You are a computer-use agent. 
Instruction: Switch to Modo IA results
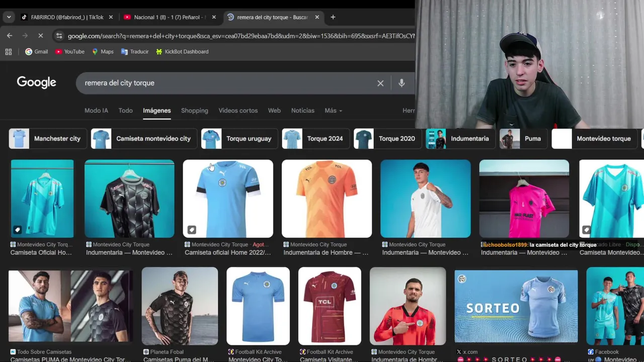(96, 111)
